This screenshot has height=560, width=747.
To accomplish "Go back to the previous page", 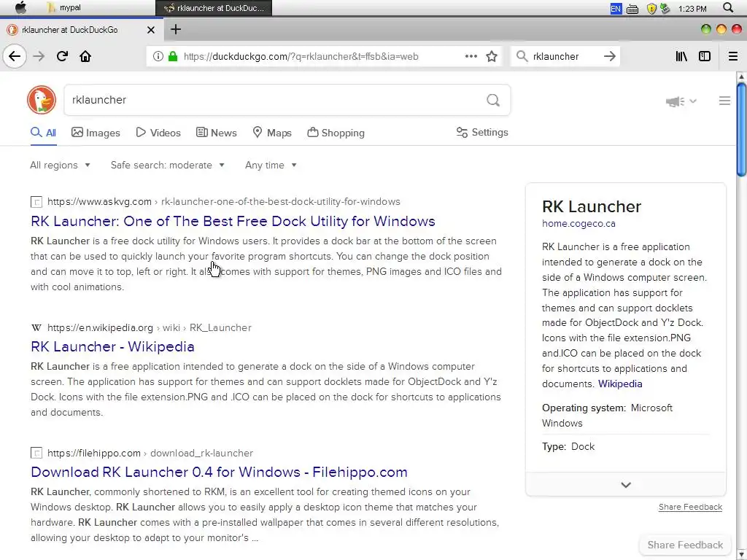I will click(15, 56).
